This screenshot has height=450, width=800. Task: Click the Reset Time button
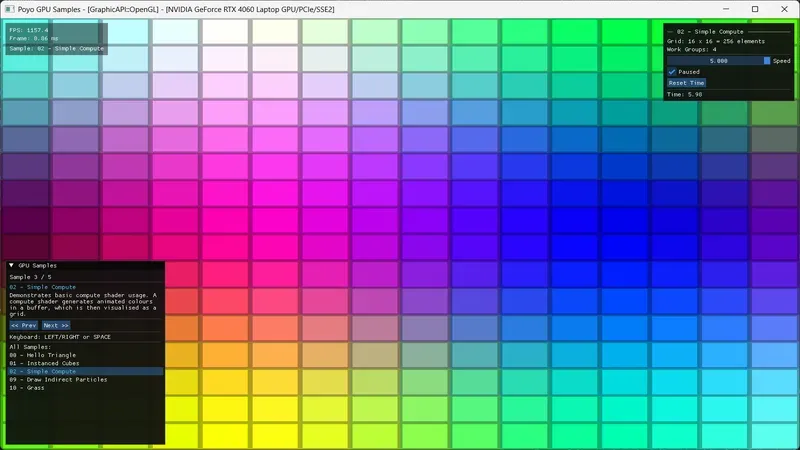click(686, 83)
